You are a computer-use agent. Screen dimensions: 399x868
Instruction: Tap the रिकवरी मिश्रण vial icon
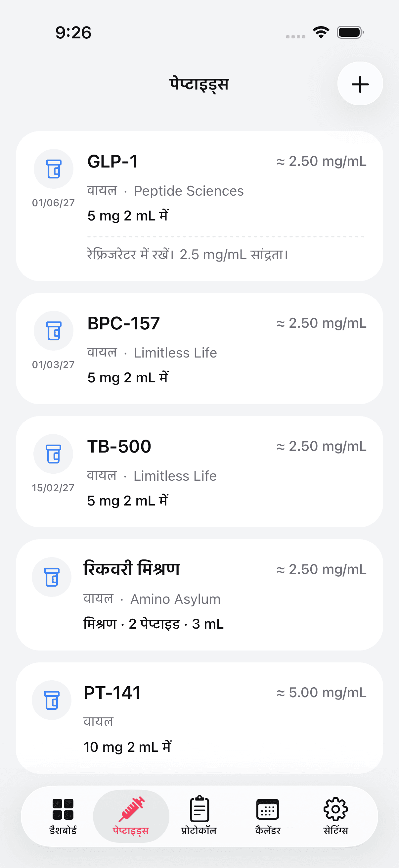coord(52,577)
